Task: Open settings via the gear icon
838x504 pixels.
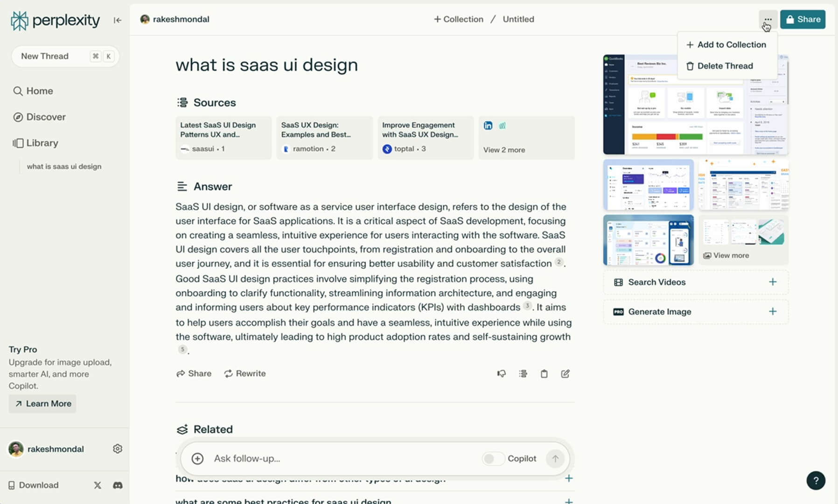Action: click(118, 448)
